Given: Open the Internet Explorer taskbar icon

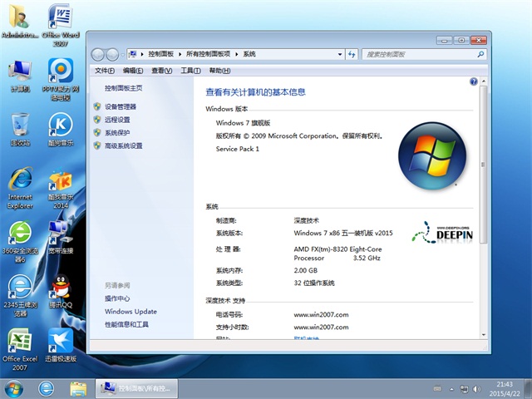Looking at the screenshot, I should [47, 389].
